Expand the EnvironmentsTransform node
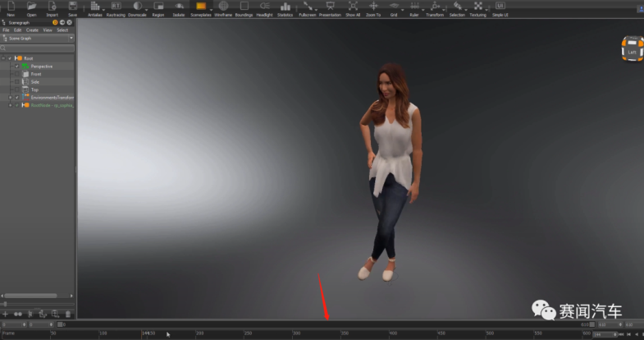Viewport: 644px width, 340px height. [9, 97]
